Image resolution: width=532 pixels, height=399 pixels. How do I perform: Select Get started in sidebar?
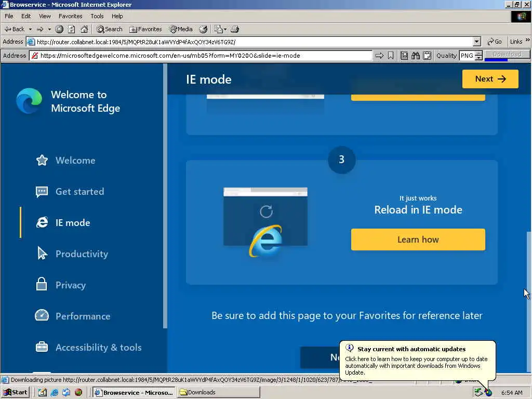(79, 191)
